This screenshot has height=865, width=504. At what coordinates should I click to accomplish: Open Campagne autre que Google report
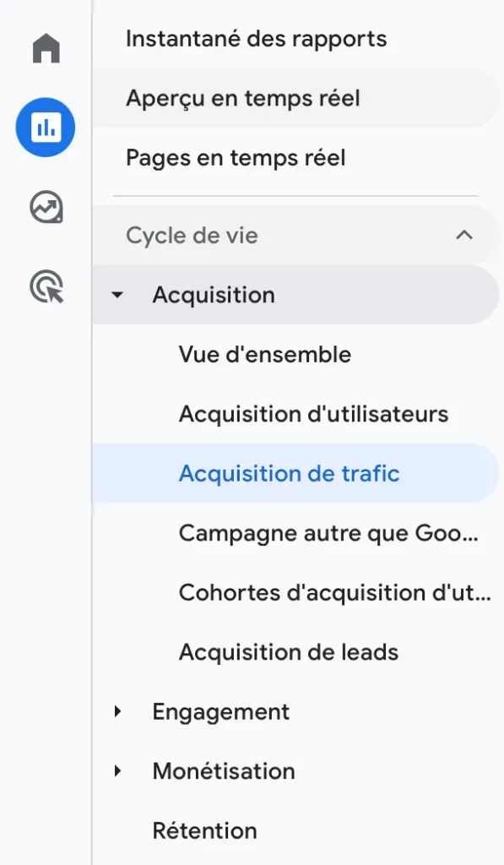(329, 533)
